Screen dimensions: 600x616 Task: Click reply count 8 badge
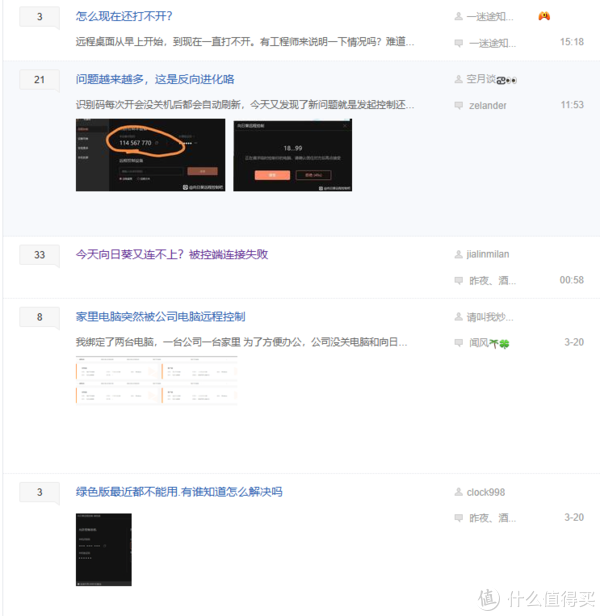(x=39, y=317)
